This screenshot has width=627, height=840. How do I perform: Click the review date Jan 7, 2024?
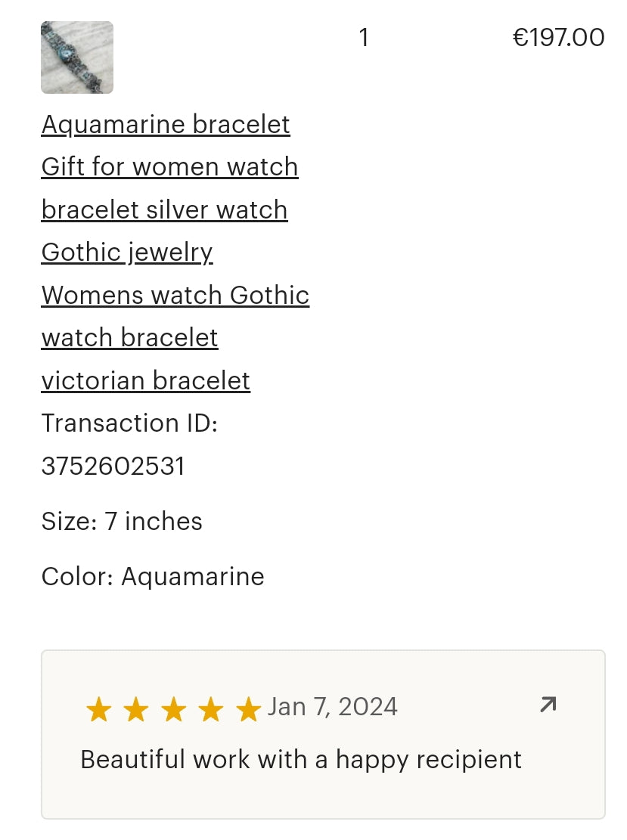click(x=332, y=707)
